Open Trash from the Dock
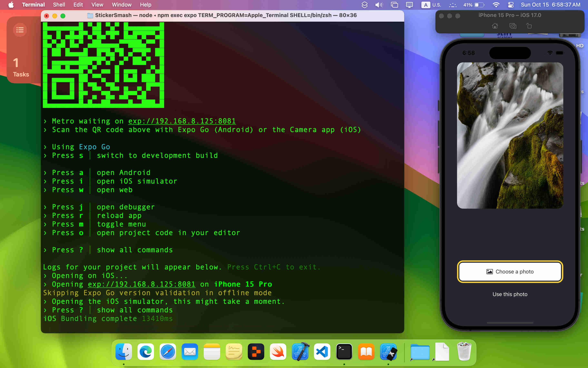Image resolution: width=588 pixels, height=368 pixels. point(464,352)
